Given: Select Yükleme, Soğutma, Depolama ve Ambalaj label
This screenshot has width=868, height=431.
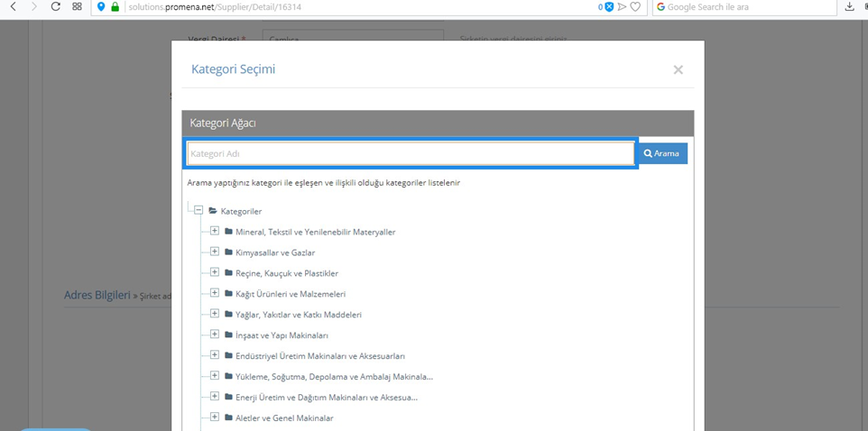Looking at the screenshot, I should tap(335, 377).
